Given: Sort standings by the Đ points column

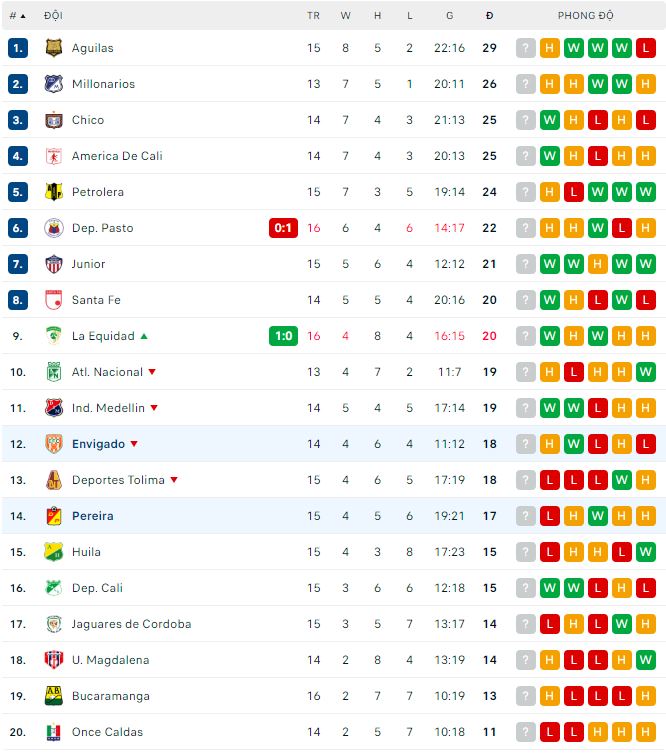Looking at the screenshot, I should [x=489, y=16].
